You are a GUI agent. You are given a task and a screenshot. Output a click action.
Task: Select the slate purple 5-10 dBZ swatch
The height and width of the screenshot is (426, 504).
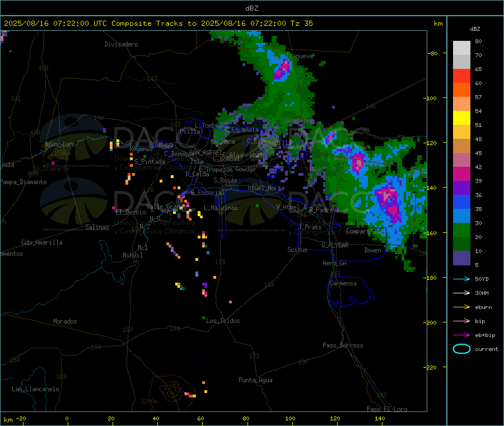click(x=461, y=258)
